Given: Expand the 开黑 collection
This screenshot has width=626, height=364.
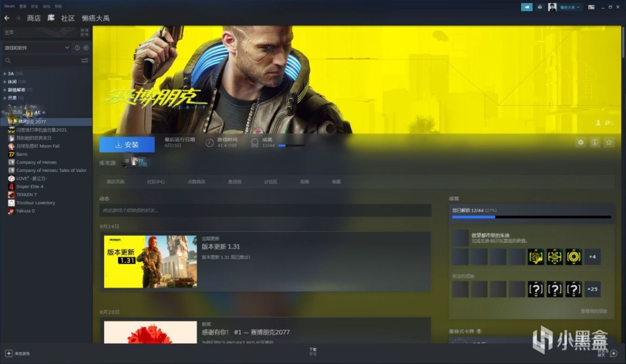Looking at the screenshot, I should 13,98.
